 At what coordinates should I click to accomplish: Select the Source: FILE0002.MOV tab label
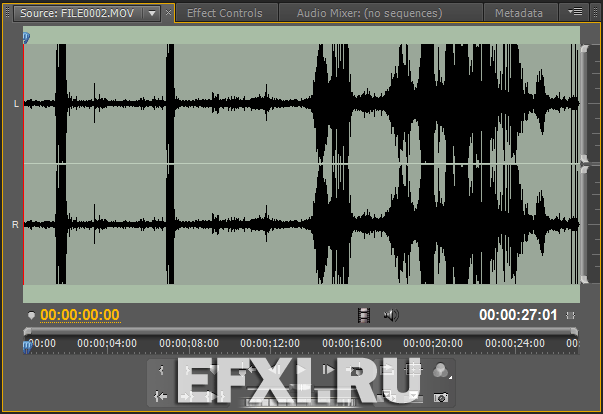pos(77,13)
